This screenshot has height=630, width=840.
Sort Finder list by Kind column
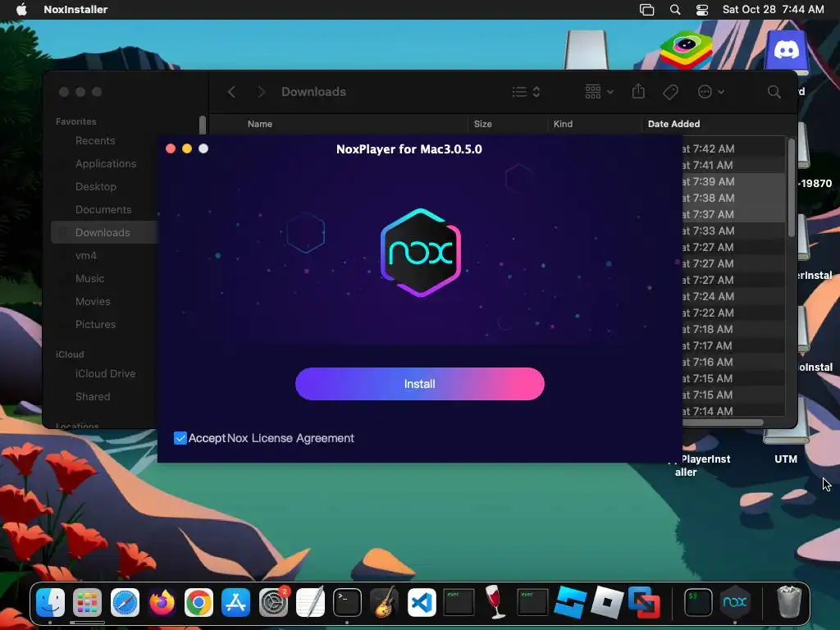(x=563, y=124)
